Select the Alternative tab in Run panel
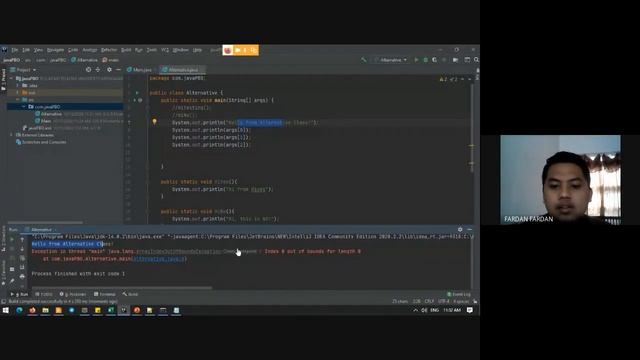Viewport: 640px width, 360px height. (41, 229)
